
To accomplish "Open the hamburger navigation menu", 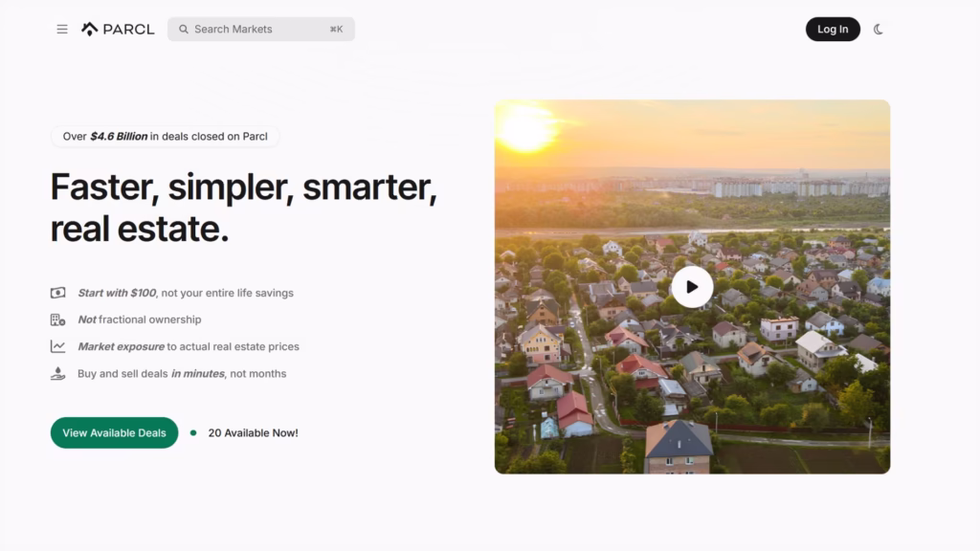I will 62,30.
